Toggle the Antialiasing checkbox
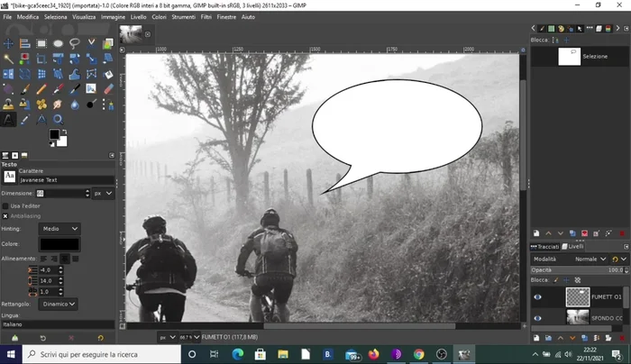 [x=6, y=216]
